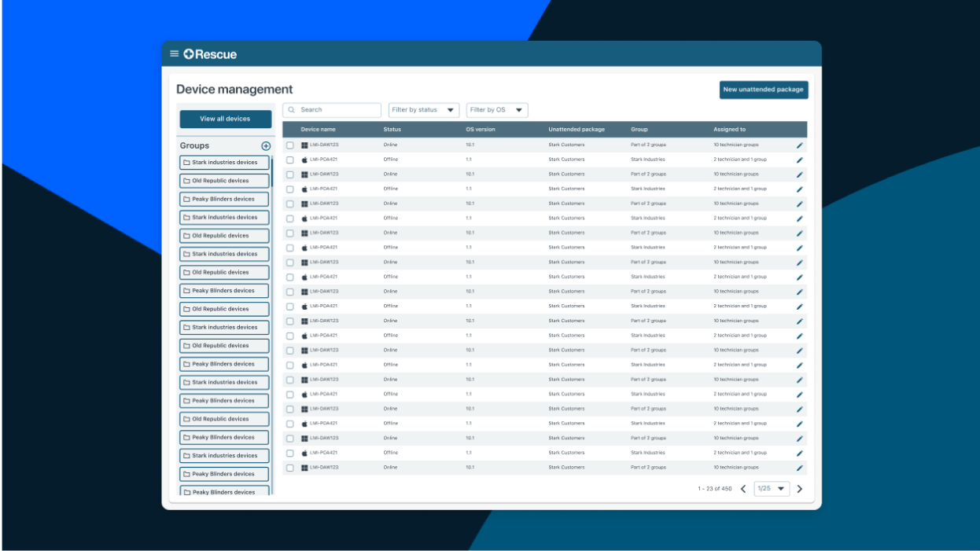The image size is (980, 551).
Task: Select the checkbox on the offline LMI-PDA421 row
Action: pos(289,159)
